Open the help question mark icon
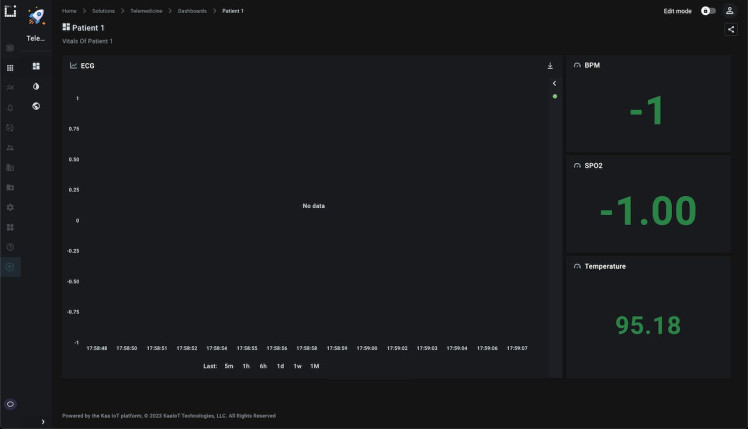The height and width of the screenshot is (429, 748). coord(10,247)
